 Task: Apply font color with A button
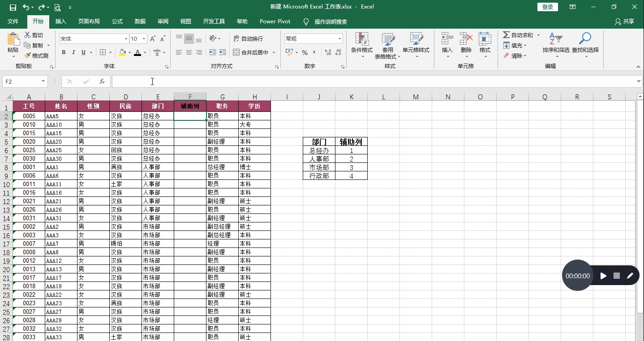138,52
